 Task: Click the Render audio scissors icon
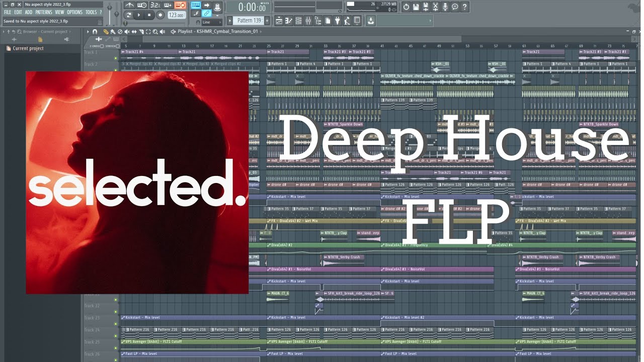pyautogui.click(x=435, y=7)
